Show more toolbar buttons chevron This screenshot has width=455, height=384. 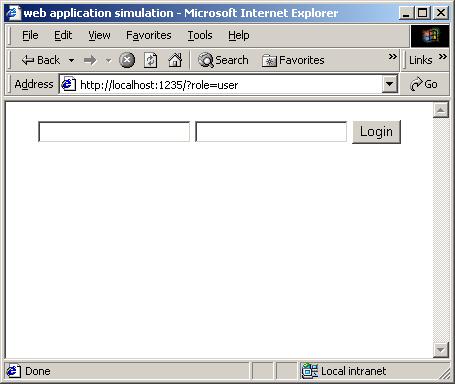[x=393, y=57]
